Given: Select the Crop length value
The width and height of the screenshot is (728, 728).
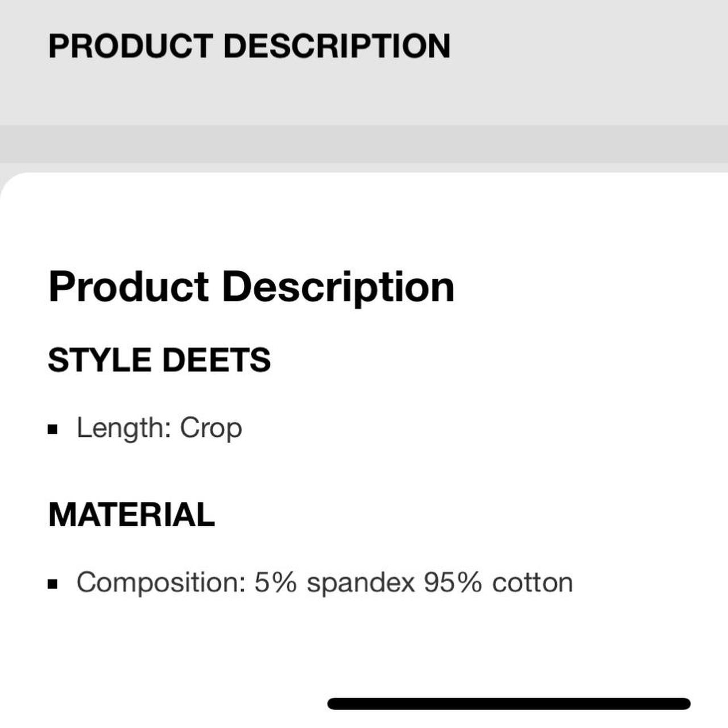Looking at the screenshot, I should (211, 429).
